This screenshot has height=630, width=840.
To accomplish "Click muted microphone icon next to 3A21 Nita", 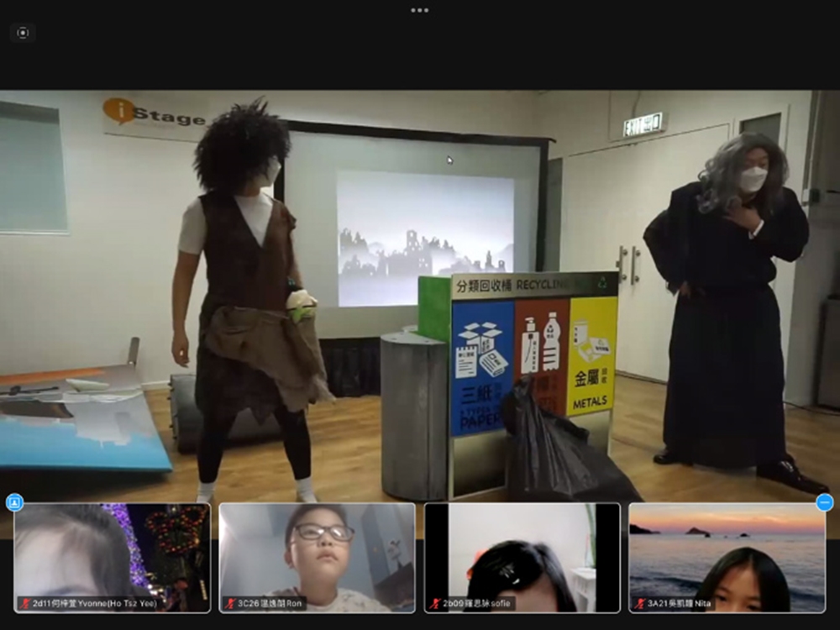I will click(x=640, y=603).
